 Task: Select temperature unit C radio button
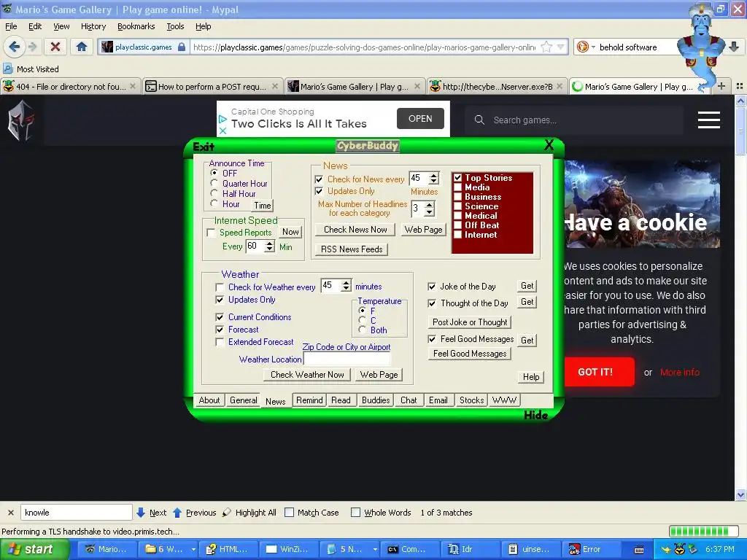tap(362, 321)
